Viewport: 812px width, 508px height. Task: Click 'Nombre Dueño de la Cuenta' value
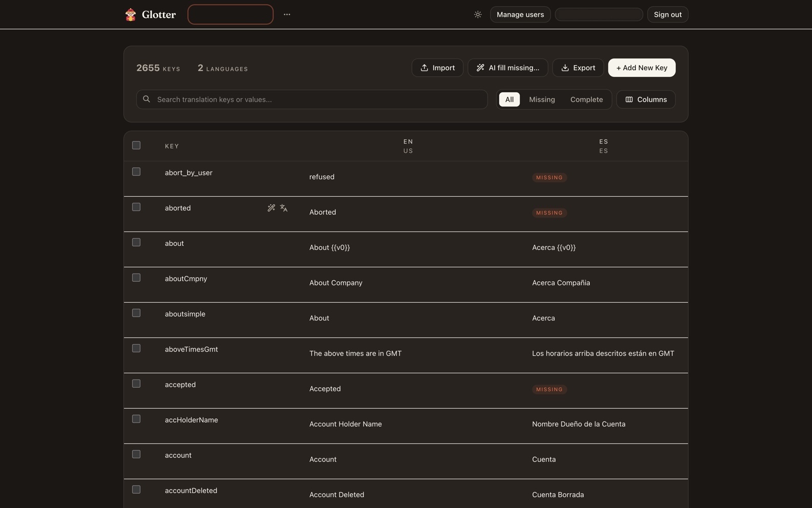point(579,424)
